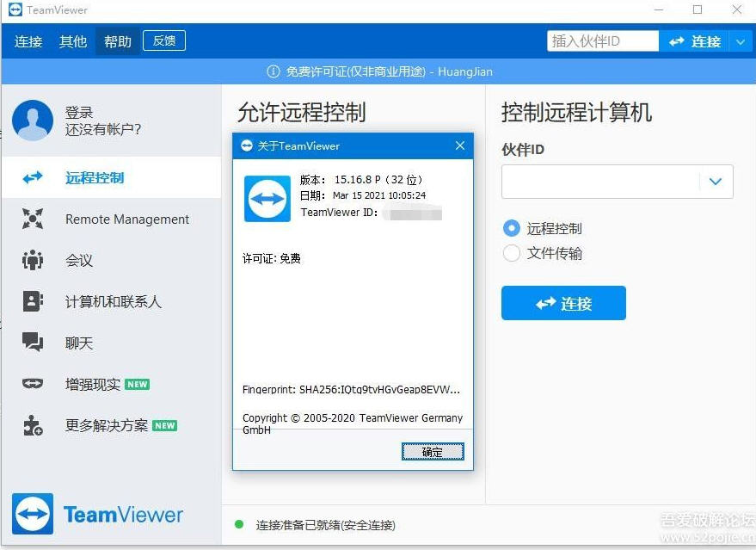Click the license info icon in banner

[x=274, y=72]
